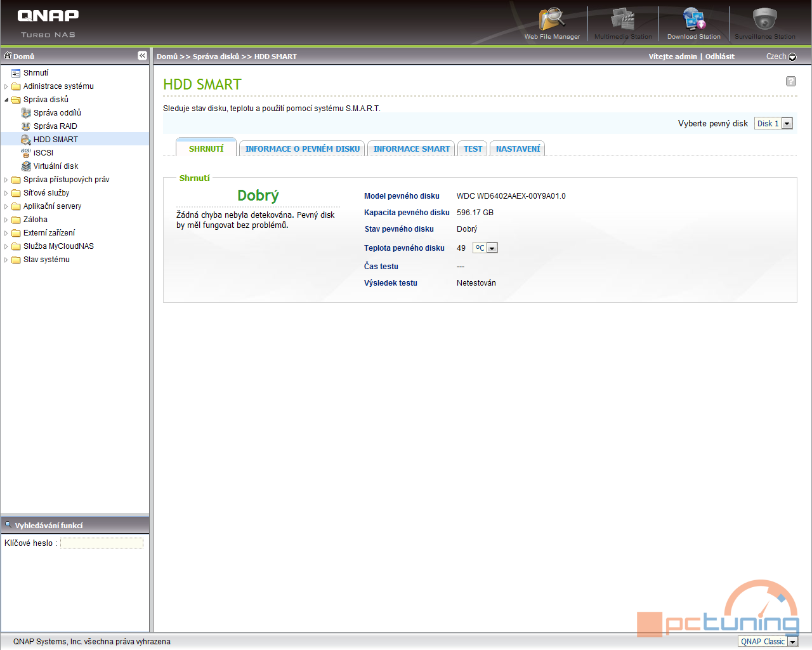Click the Domů home icon in sidebar
This screenshot has width=812, height=650.
click(8, 56)
